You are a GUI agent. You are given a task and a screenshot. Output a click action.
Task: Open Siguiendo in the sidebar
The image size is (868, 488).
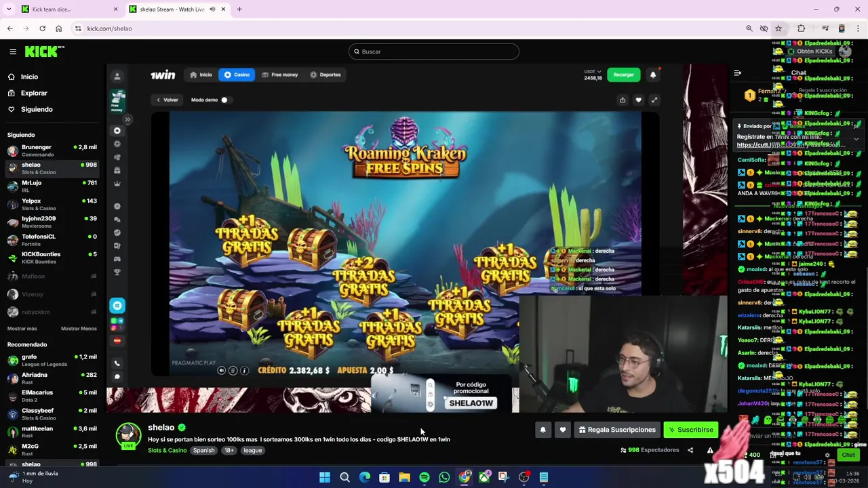tap(37, 109)
